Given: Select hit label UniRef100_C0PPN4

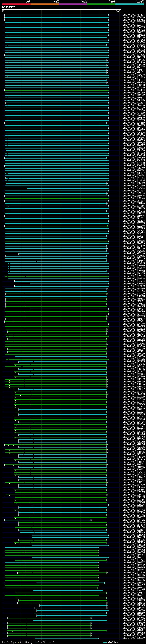Looking at the screenshot, I should pos(134,608).
